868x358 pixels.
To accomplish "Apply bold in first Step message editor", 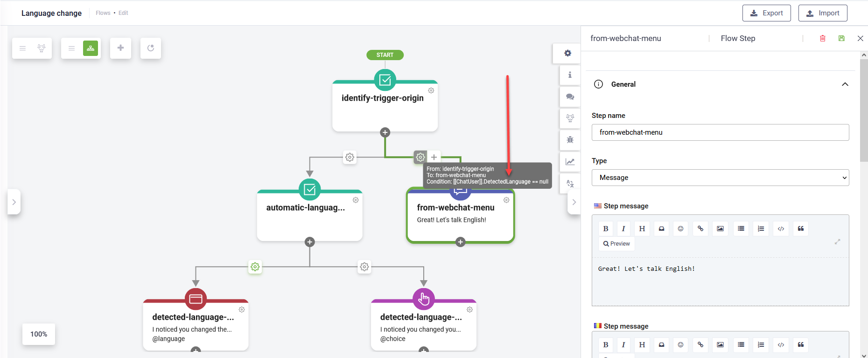I will (606, 228).
